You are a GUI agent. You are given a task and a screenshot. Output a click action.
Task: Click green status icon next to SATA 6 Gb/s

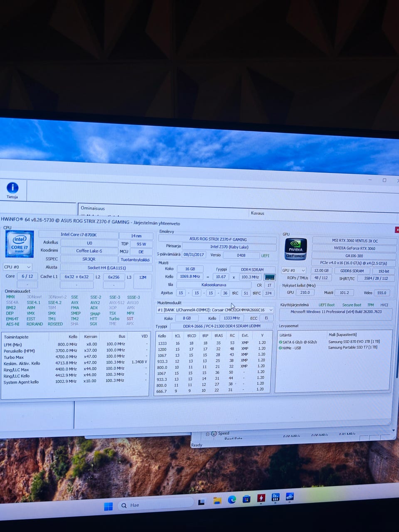(x=280, y=342)
